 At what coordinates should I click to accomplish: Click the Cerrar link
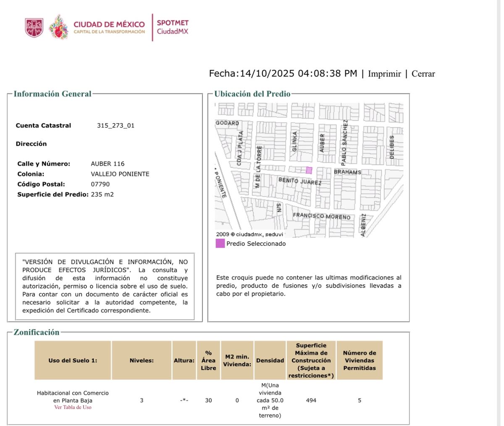click(x=423, y=74)
